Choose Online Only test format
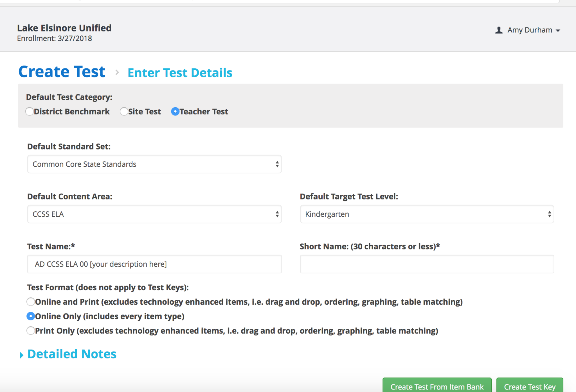The image size is (576, 392). pos(31,316)
